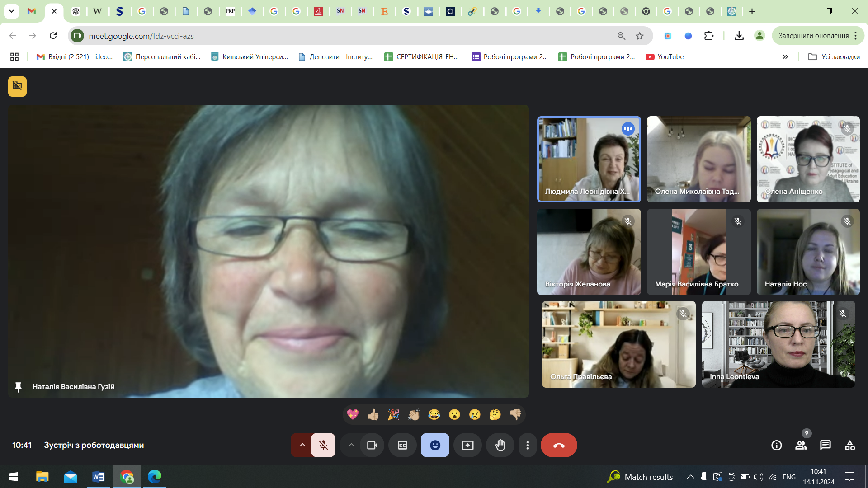This screenshot has width=868, height=488.
Task: Click the red leave call button
Action: [x=559, y=445]
